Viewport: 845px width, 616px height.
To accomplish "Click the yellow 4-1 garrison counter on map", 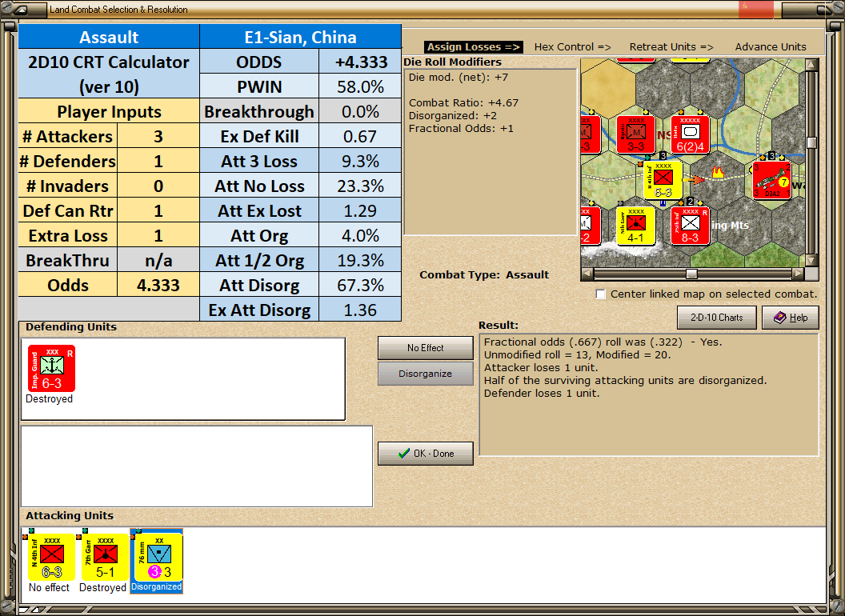I will [636, 226].
